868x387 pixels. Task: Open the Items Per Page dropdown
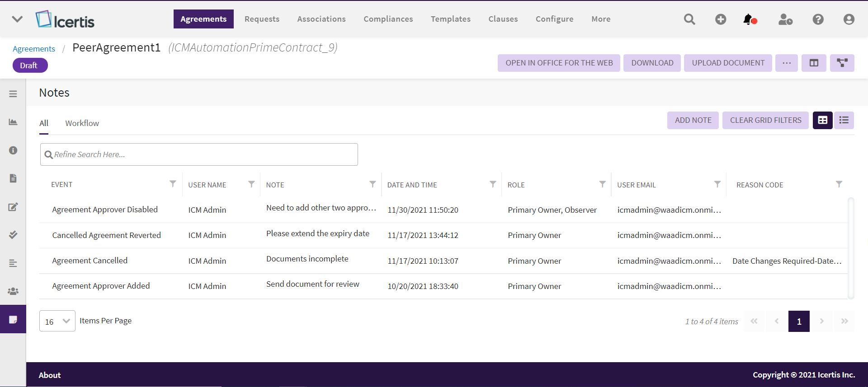57,321
